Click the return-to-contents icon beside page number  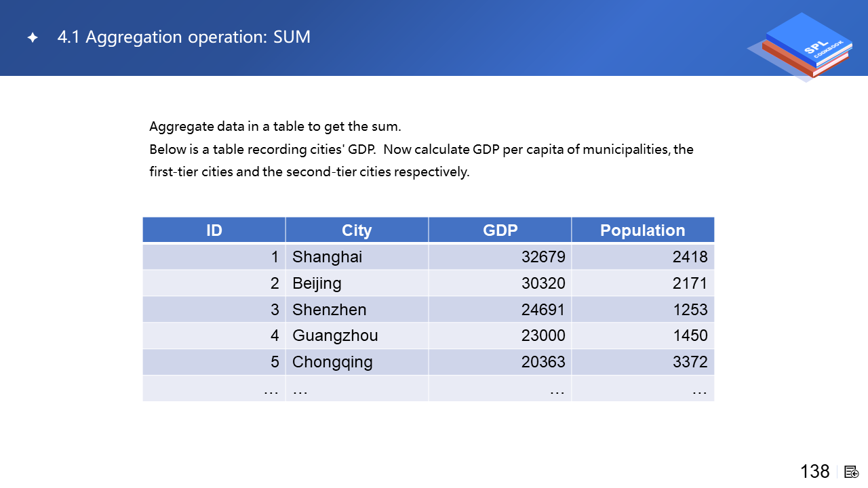tap(852, 472)
